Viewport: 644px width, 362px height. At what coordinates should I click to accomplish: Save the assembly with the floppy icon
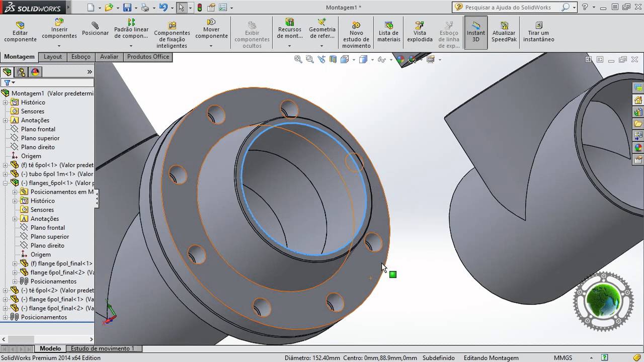tap(127, 8)
